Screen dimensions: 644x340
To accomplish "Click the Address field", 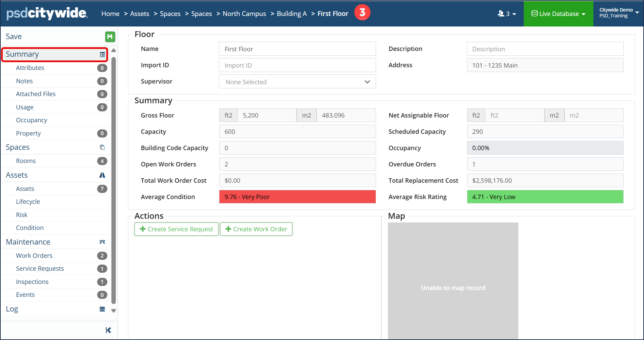I will (545, 65).
